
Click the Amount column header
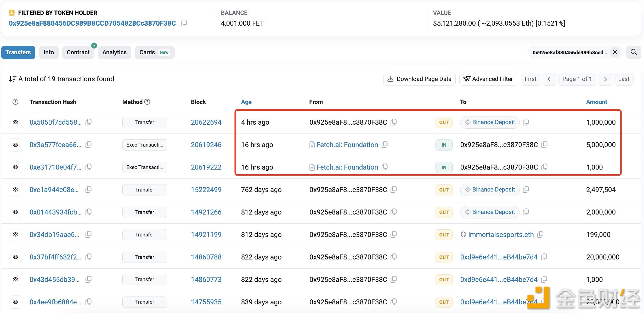[x=596, y=102]
